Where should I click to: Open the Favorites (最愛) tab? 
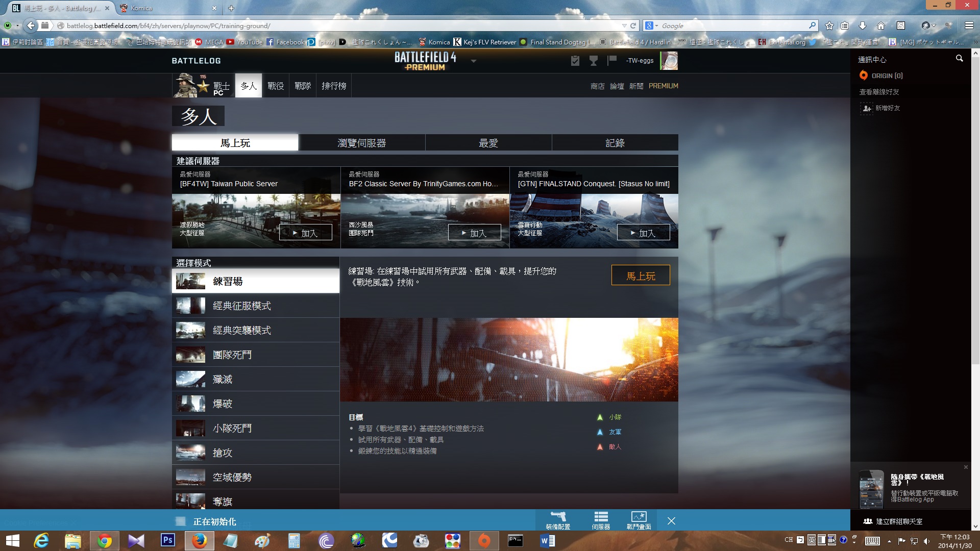488,143
